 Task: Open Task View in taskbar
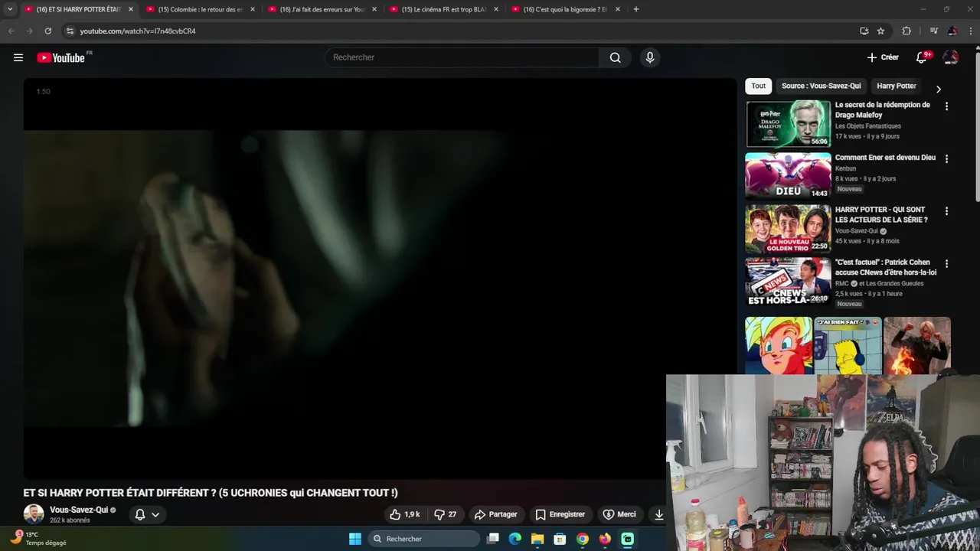(493, 539)
